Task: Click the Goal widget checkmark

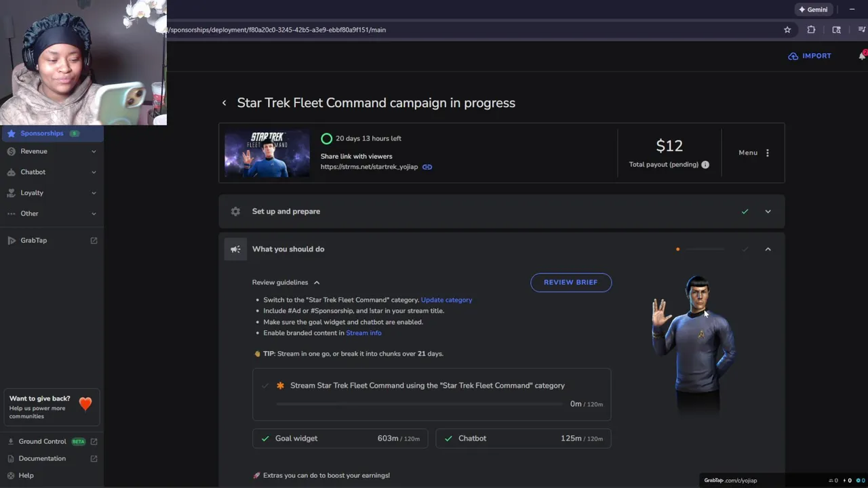Action: tap(265, 439)
